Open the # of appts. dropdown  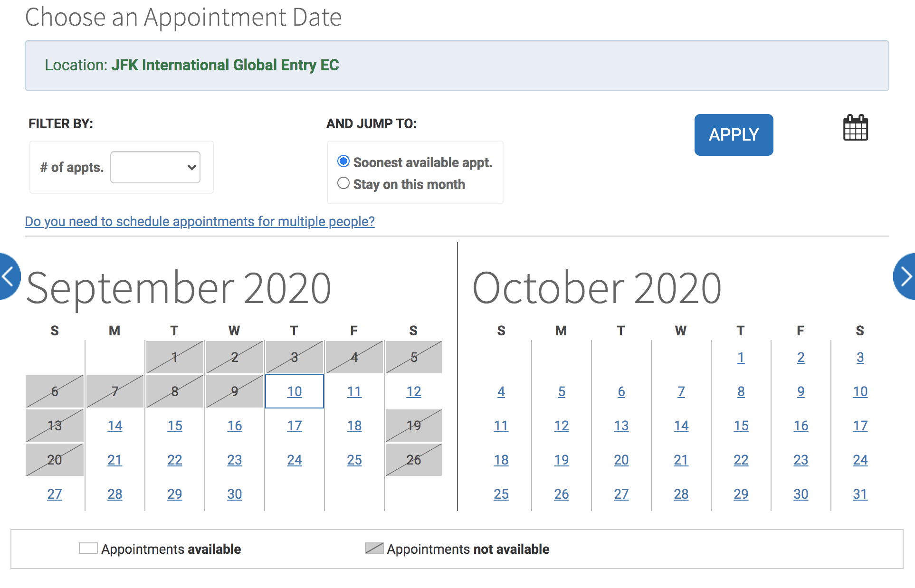click(x=155, y=167)
